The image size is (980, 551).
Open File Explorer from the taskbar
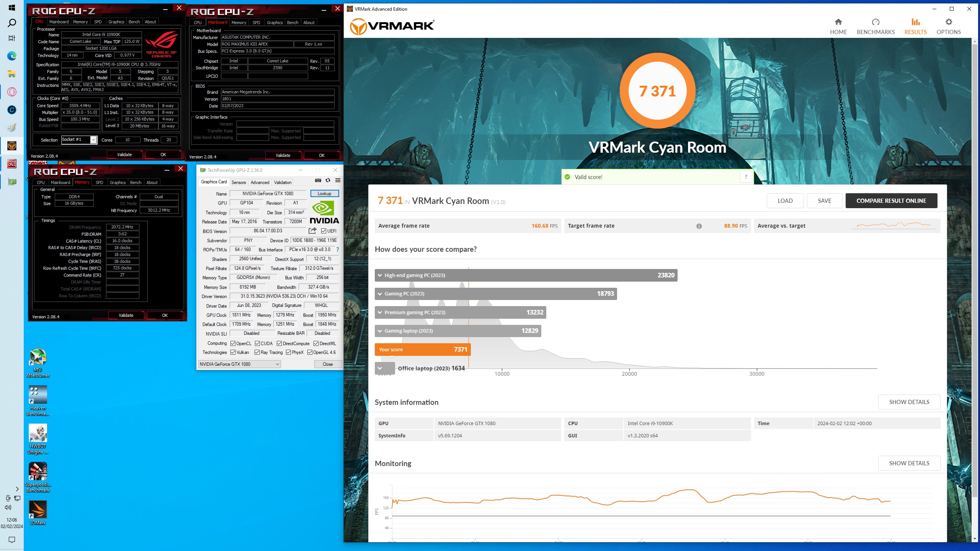coord(12,74)
